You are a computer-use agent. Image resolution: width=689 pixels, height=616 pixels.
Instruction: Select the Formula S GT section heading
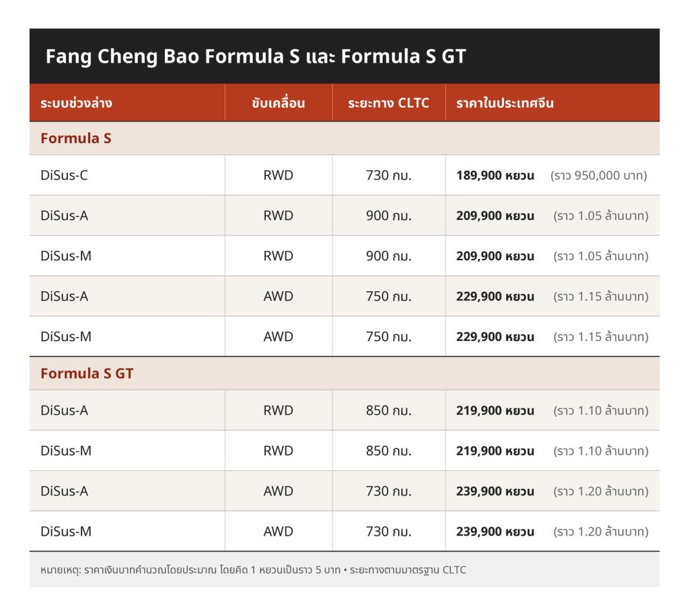(x=87, y=374)
